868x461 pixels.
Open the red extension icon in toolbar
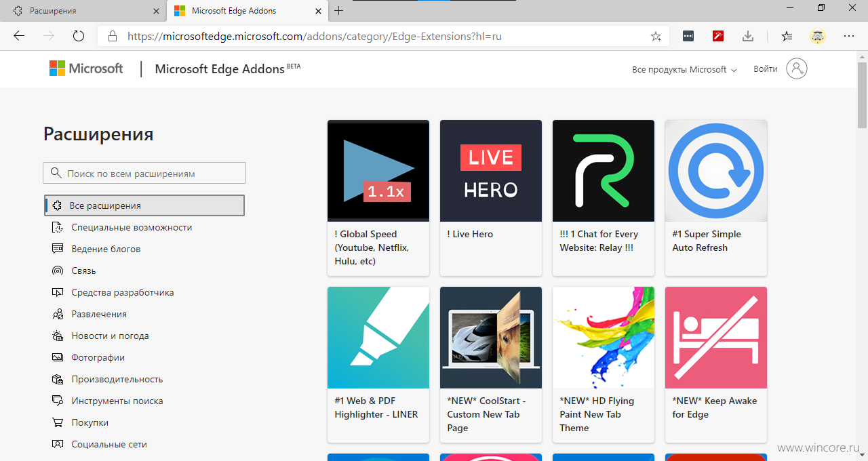[718, 36]
